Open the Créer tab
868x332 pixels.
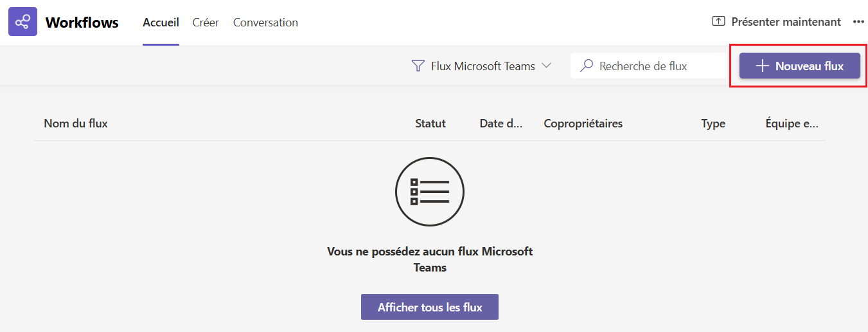click(x=206, y=23)
